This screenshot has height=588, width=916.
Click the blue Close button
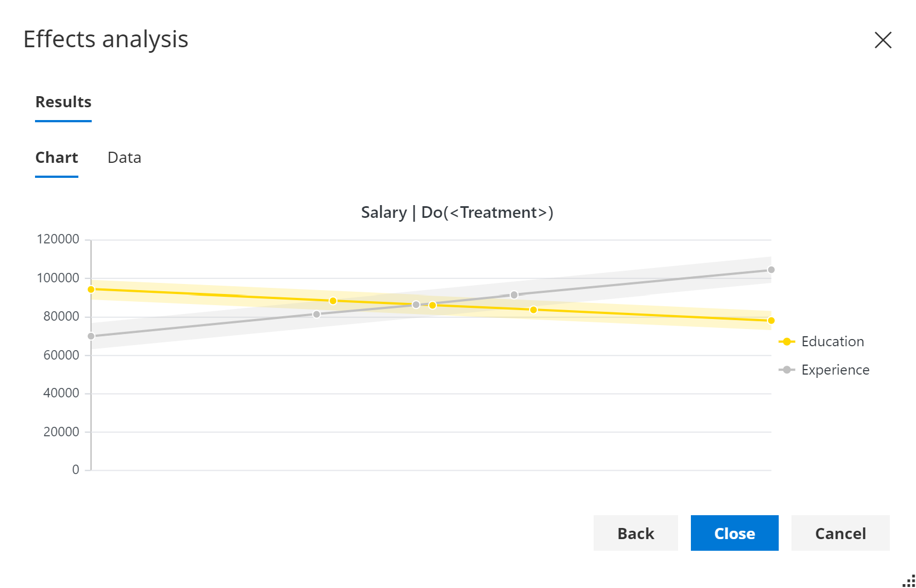tap(734, 533)
